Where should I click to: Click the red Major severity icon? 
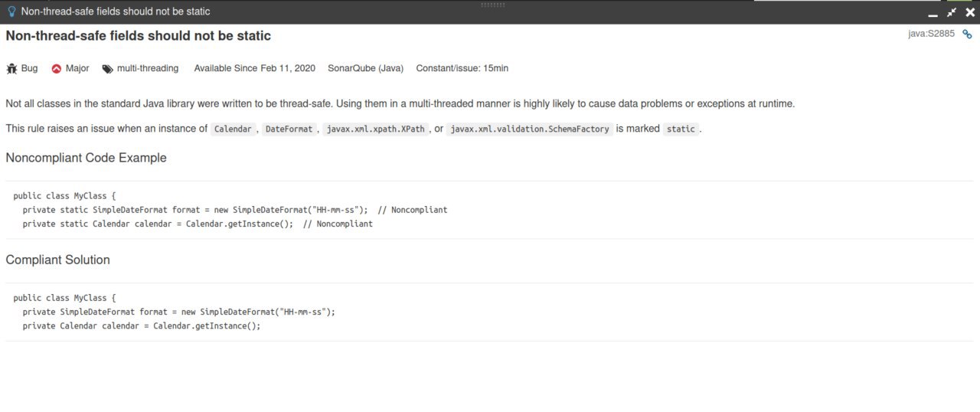pyautogui.click(x=56, y=68)
